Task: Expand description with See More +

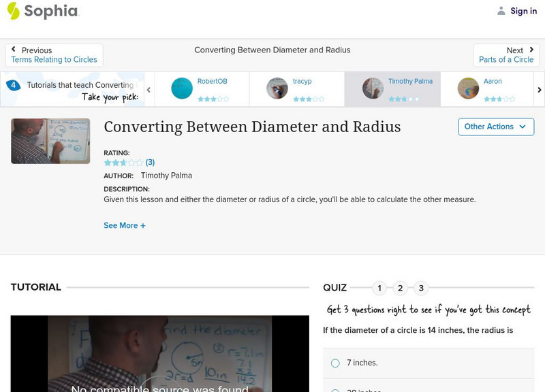Action: point(125,225)
